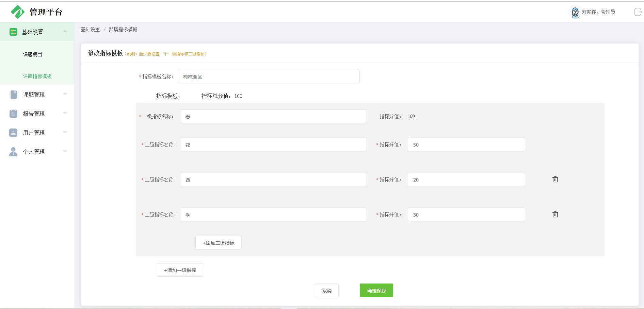Focus the 二级指标名称 field containing 花

pos(273,144)
